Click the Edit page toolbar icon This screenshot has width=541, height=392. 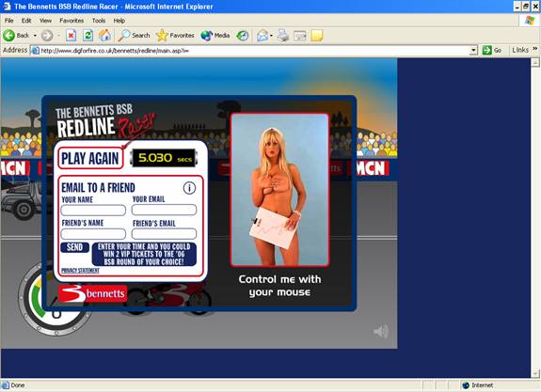click(300, 36)
